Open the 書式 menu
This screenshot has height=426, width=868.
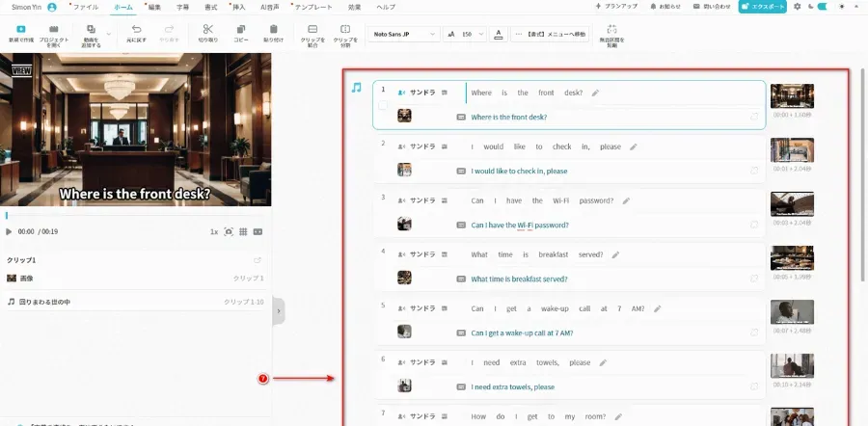click(210, 7)
